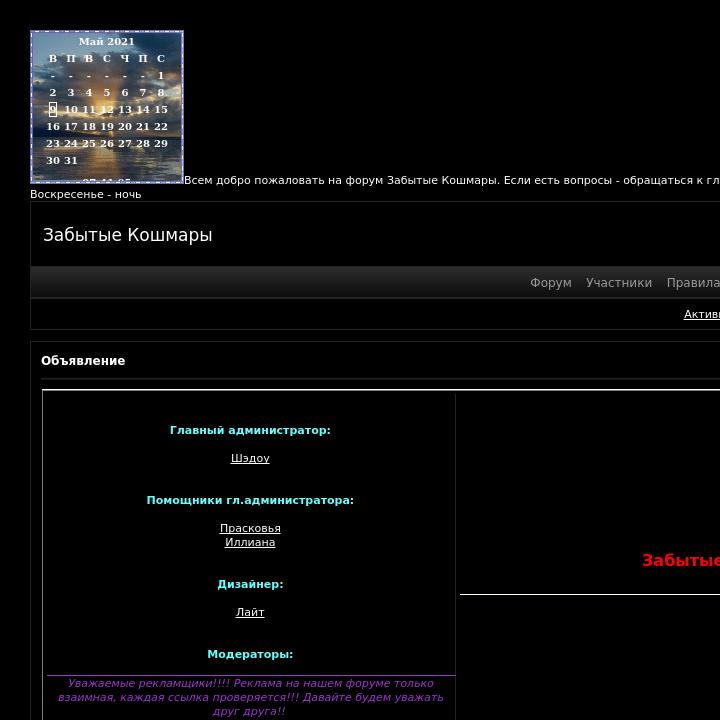
Task: Select day 22 in May calendar
Action: (x=161, y=126)
